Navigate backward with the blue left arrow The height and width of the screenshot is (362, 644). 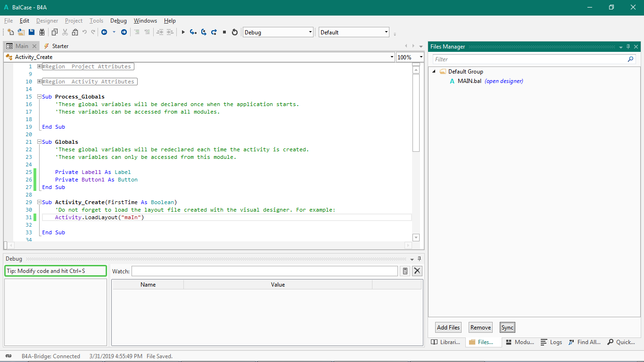coord(104,32)
